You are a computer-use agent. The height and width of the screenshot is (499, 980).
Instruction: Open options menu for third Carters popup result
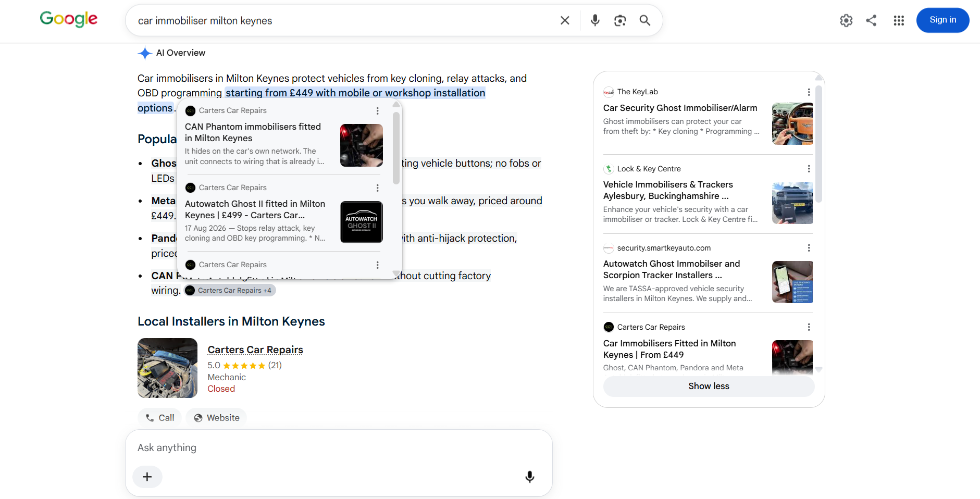tap(378, 265)
